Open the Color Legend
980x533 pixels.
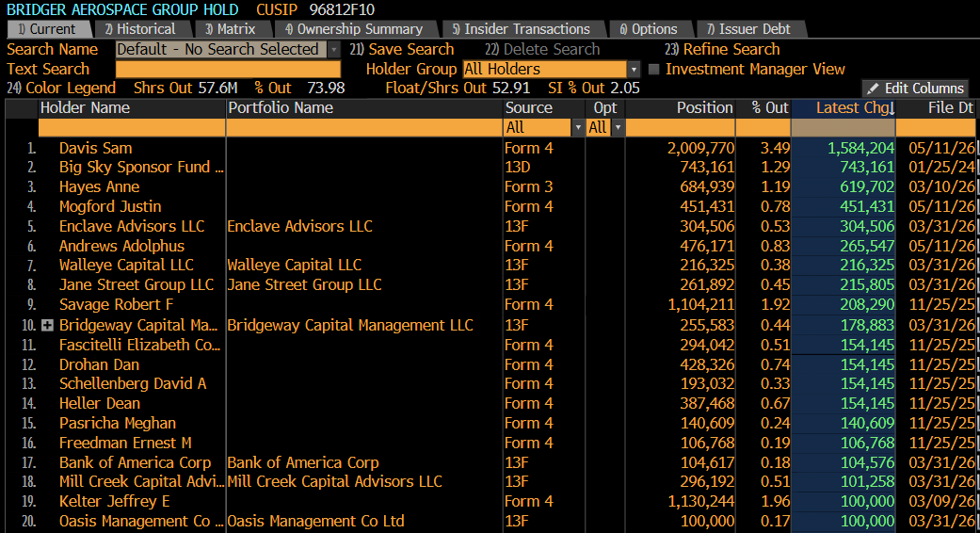click(61, 89)
